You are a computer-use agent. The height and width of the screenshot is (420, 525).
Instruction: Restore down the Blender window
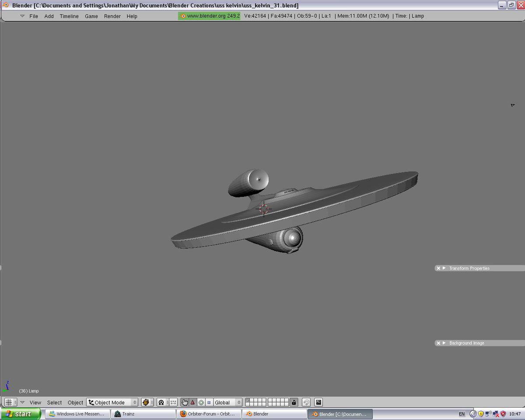(x=511, y=5)
